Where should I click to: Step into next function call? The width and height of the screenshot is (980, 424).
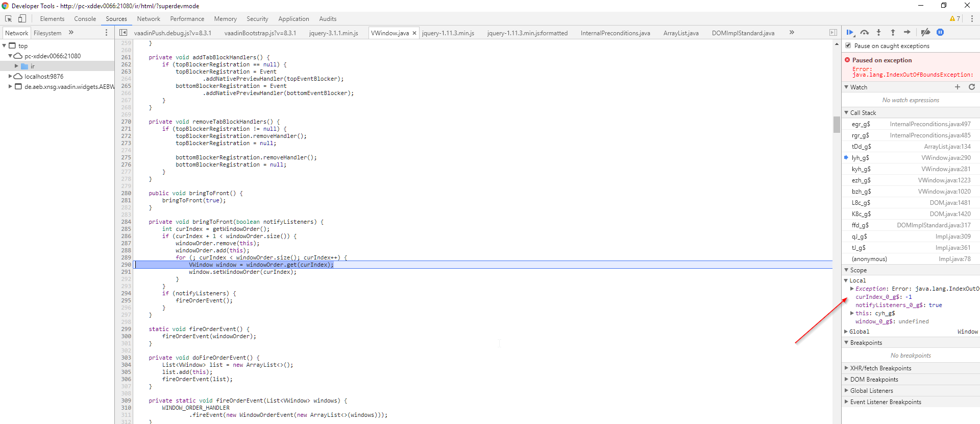click(878, 32)
